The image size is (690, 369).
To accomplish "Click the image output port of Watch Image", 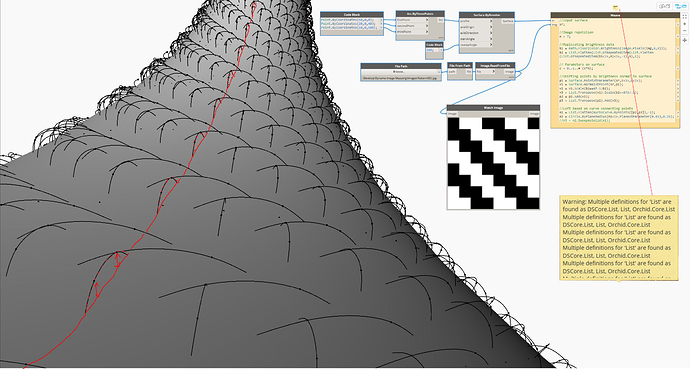I will tap(534, 113).
